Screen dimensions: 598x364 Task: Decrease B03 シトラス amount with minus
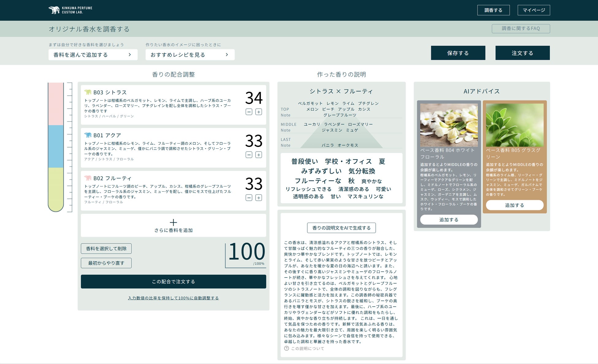(x=249, y=112)
